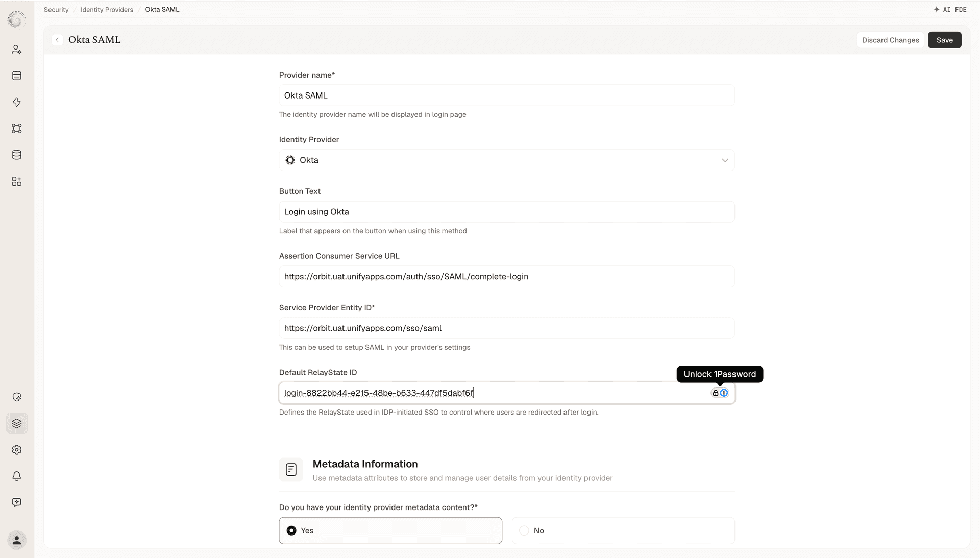980x558 pixels.
Task: Click the Okta logo in Identity Provider field
Action: tap(290, 160)
